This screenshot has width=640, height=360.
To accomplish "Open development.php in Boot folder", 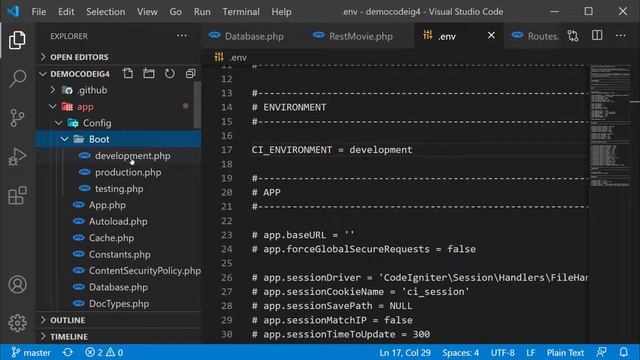I will click(118, 156).
